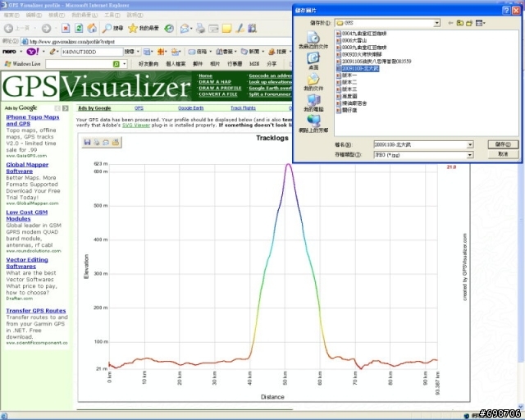The width and height of the screenshot is (525, 420).
Task: Click the help question mark in save dialog
Action: point(507,11)
